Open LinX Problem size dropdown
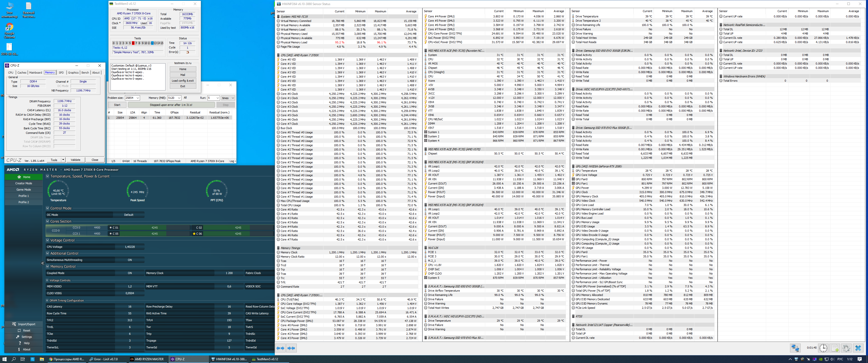Screen dimensions: 868x363 point(138,98)
